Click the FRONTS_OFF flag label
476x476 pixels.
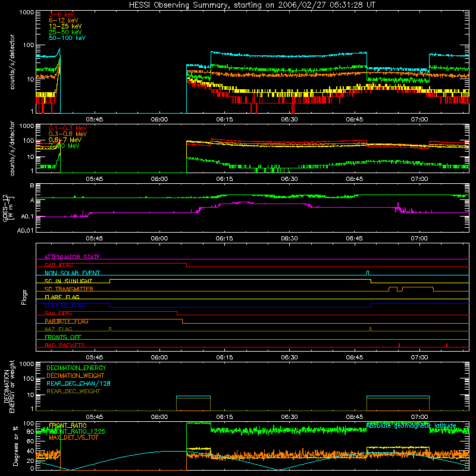[63, 337]
